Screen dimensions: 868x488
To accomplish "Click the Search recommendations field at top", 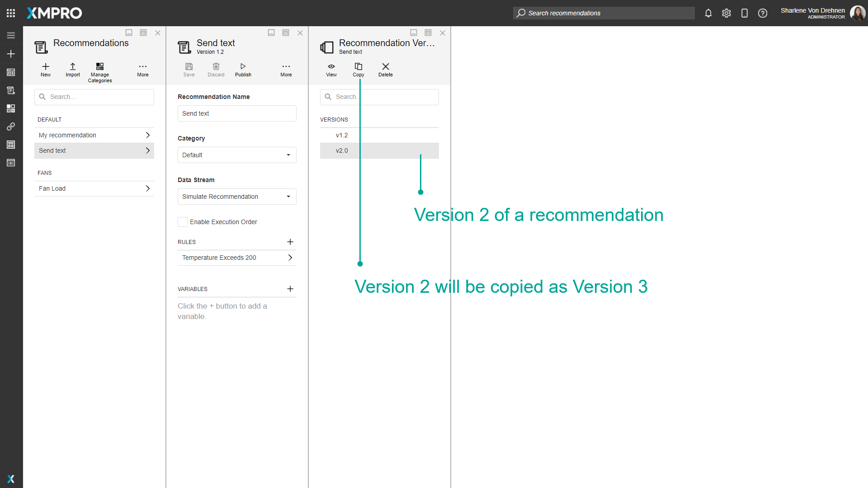I will 604,13.
